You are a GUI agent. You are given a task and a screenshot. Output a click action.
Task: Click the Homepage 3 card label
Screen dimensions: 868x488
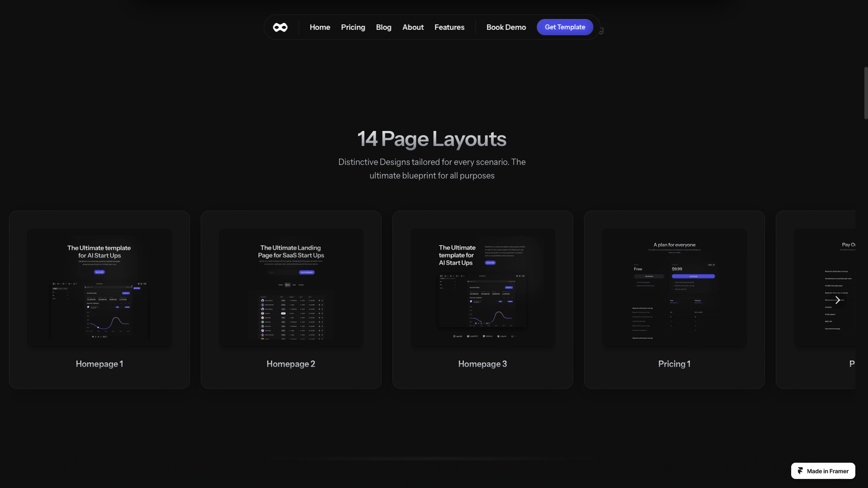(x=482, y=364)
